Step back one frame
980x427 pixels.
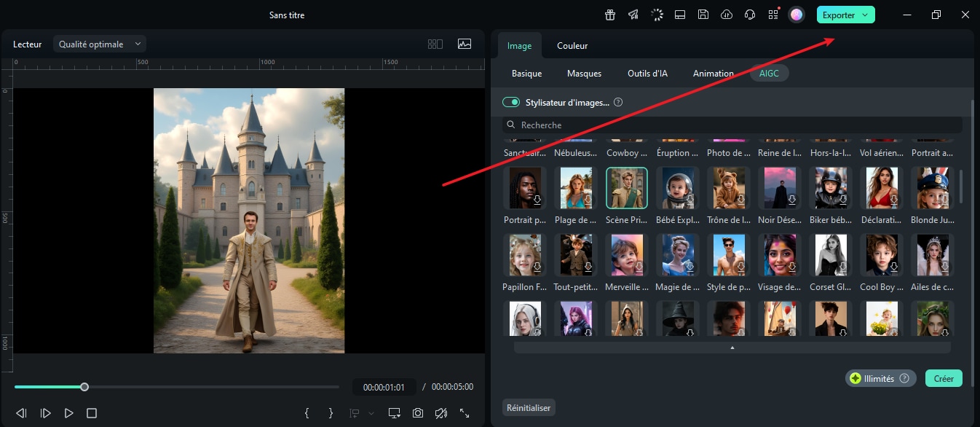[x=22, y=413]
